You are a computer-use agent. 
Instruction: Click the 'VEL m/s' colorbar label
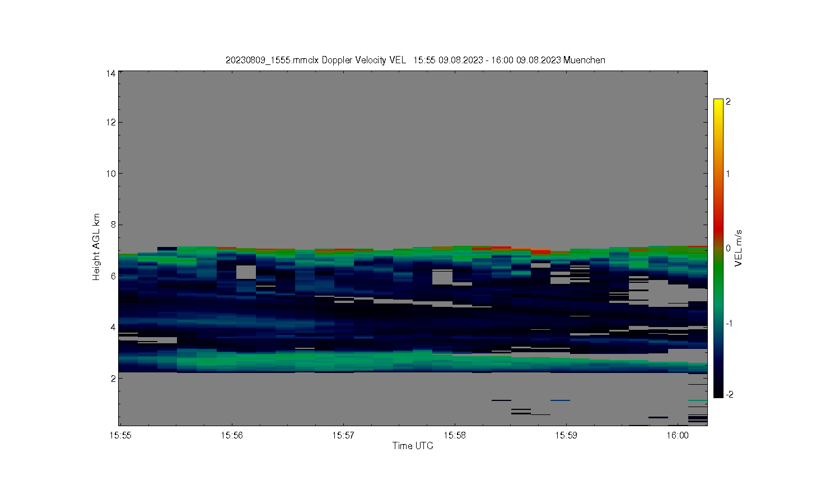point(739,248)
